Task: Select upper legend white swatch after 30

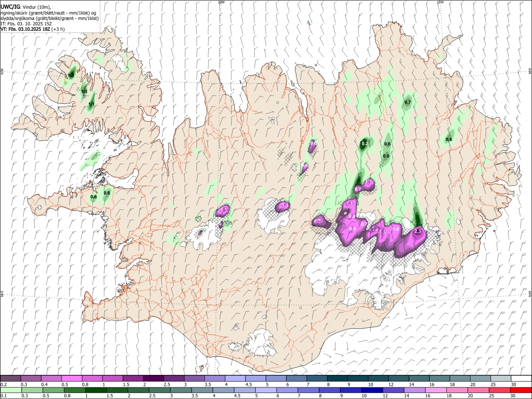Action: pyautogui.click(x=520, y=379)
